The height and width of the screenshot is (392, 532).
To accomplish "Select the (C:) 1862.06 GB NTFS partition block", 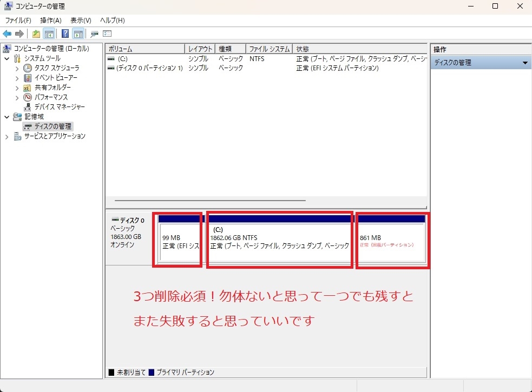I will (280, 239).
